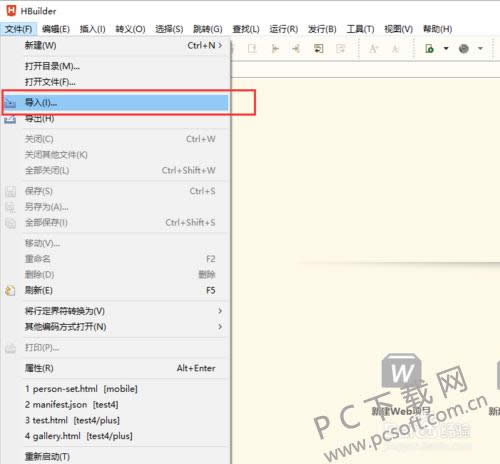Click the green run-in-browser toolbar icon
The width and height of the screenshot is (500, 464).
click(x=430, y=49)
